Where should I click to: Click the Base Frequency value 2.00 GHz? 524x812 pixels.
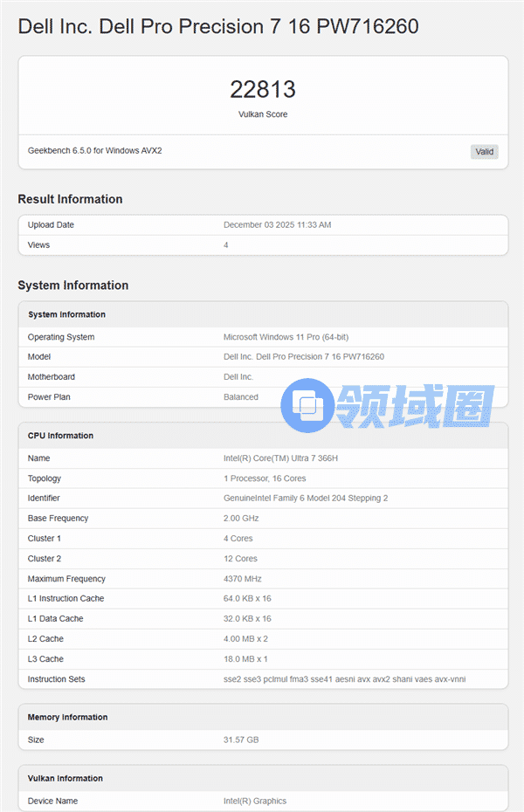(241, 519)
